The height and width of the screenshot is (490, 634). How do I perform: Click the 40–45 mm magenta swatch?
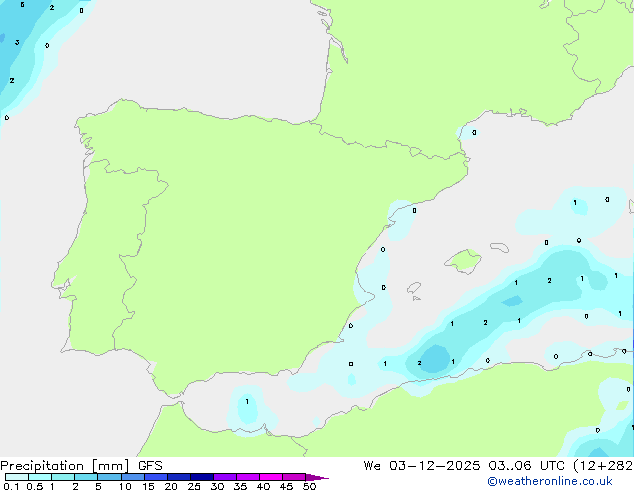coord(271,477)
